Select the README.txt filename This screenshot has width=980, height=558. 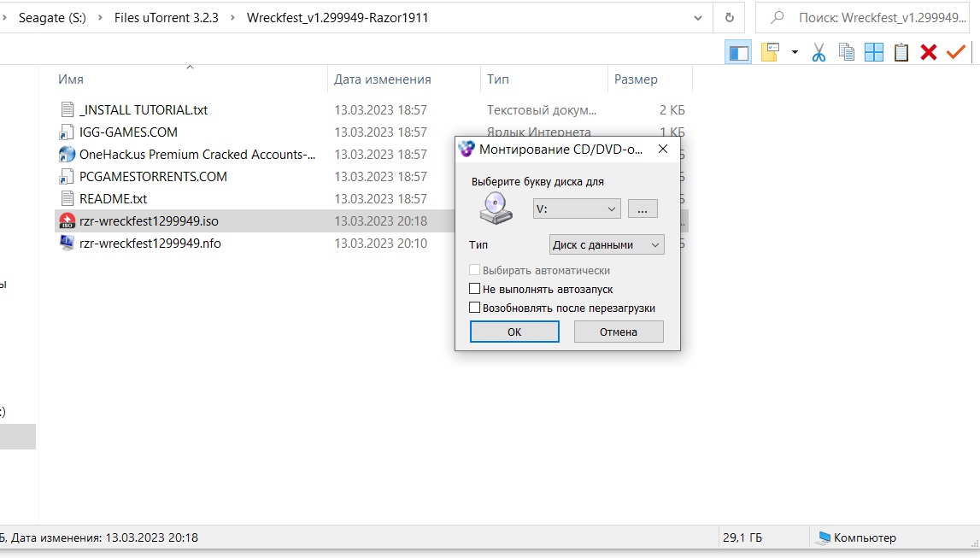pyautogui.click(x=113, y=199)
